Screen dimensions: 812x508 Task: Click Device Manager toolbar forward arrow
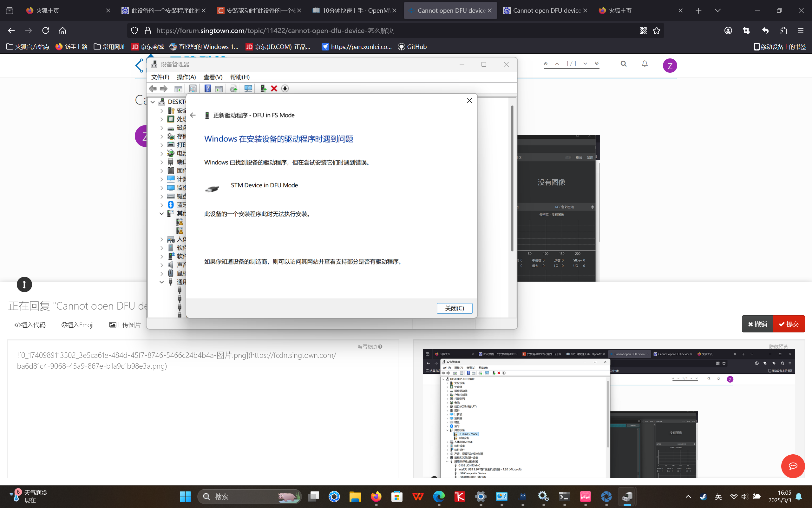coord(163,88)
